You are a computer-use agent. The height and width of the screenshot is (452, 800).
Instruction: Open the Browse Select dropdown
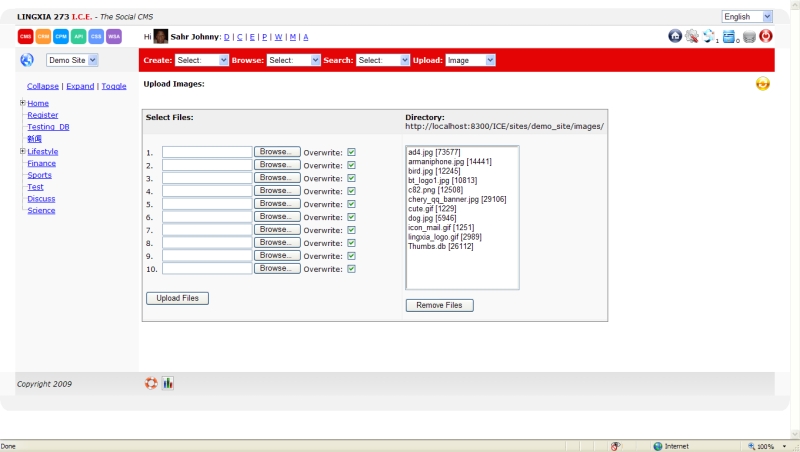[x=293, y=60]
